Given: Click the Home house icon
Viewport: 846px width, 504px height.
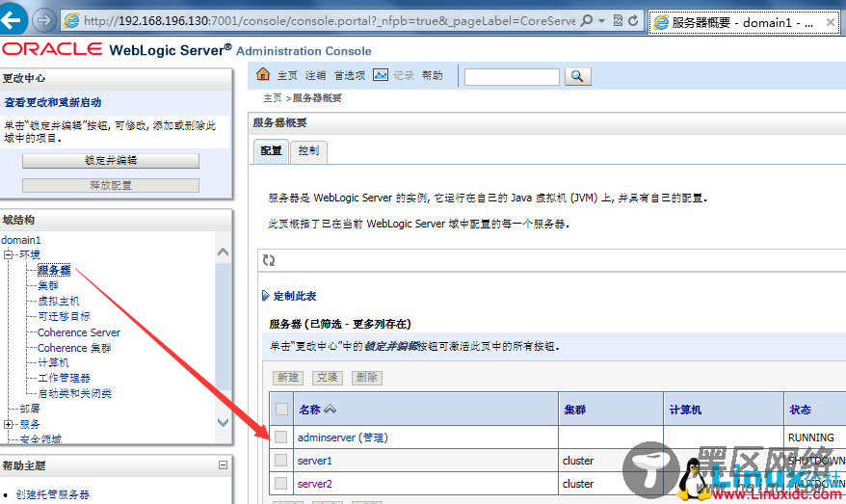Looking at the screenshot, I should [263, 74].
